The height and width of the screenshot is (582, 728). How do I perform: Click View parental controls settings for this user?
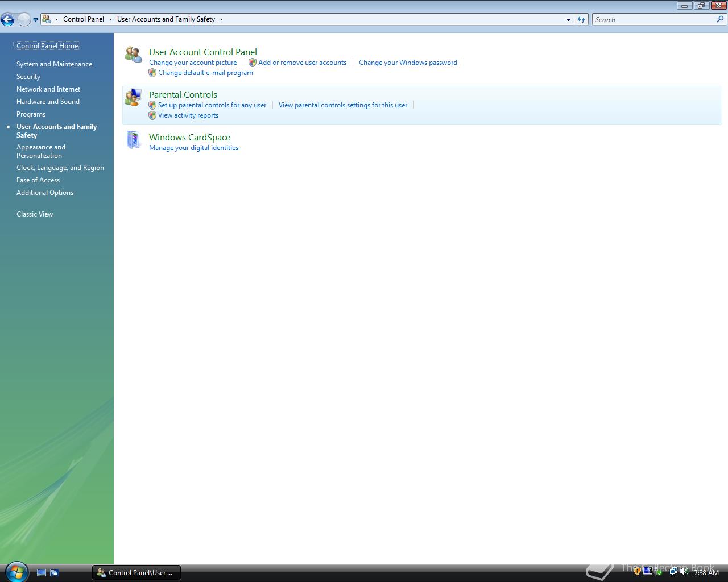[x=343, y=105]
